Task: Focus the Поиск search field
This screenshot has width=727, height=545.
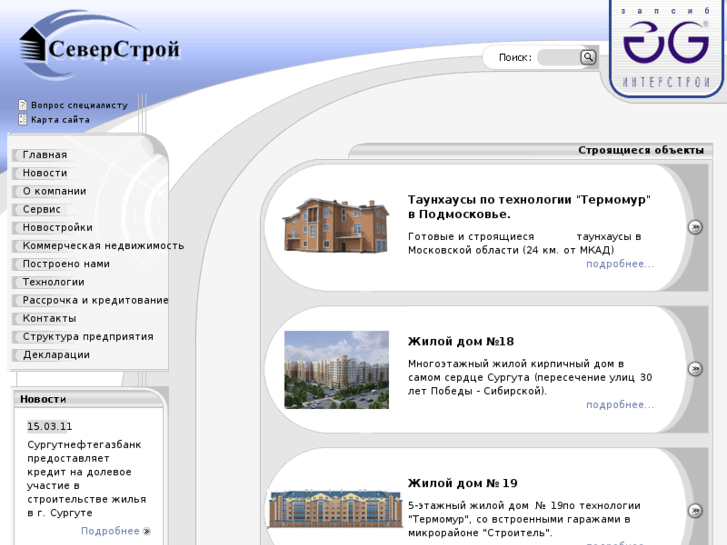Action: 559,58
